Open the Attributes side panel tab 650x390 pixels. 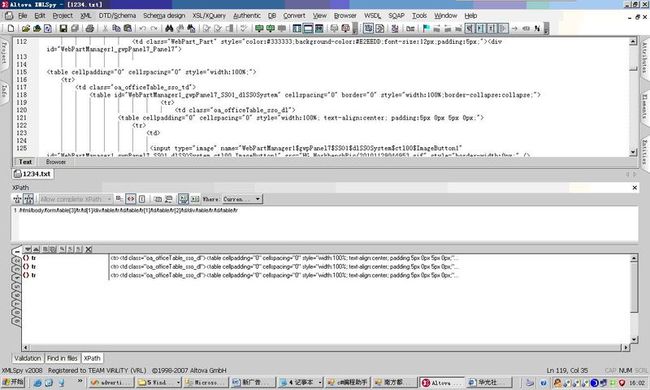point(645,58)
